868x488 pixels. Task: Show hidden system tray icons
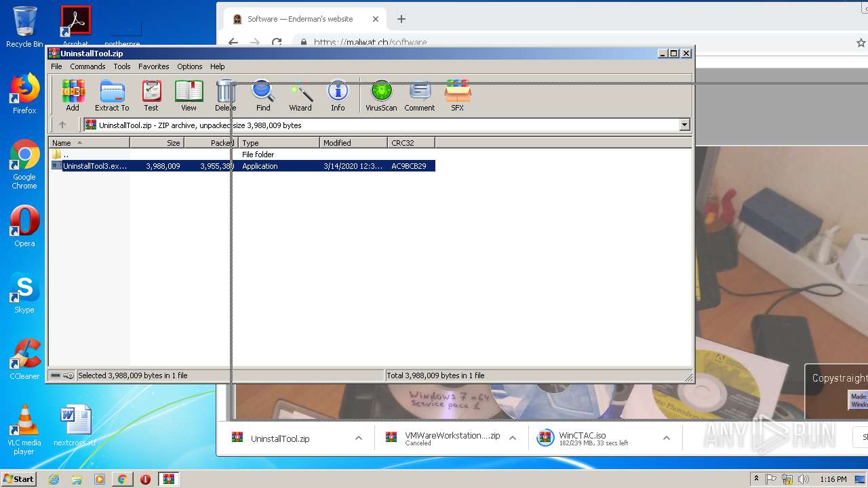tap(756, 479)
